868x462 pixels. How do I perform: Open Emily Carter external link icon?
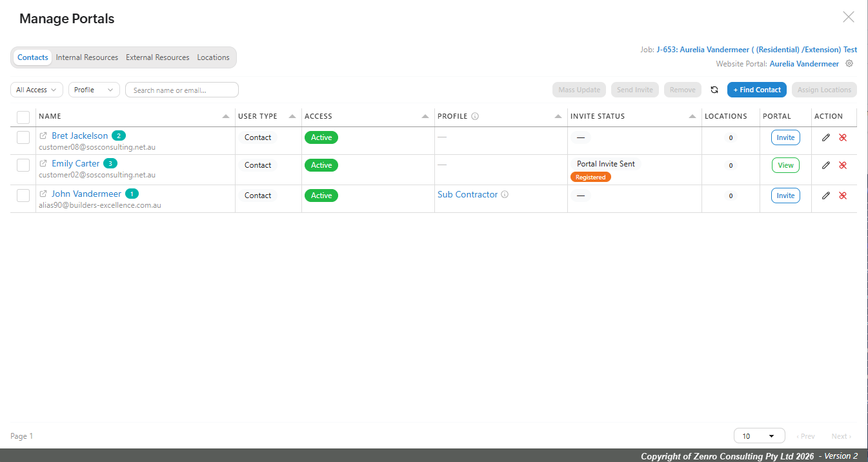pos(43,164)
